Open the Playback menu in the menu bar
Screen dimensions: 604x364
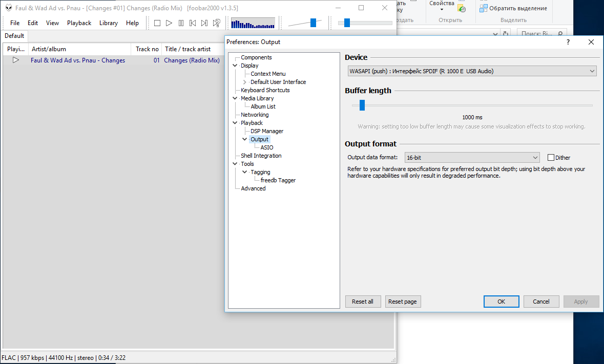pos(79,23)
